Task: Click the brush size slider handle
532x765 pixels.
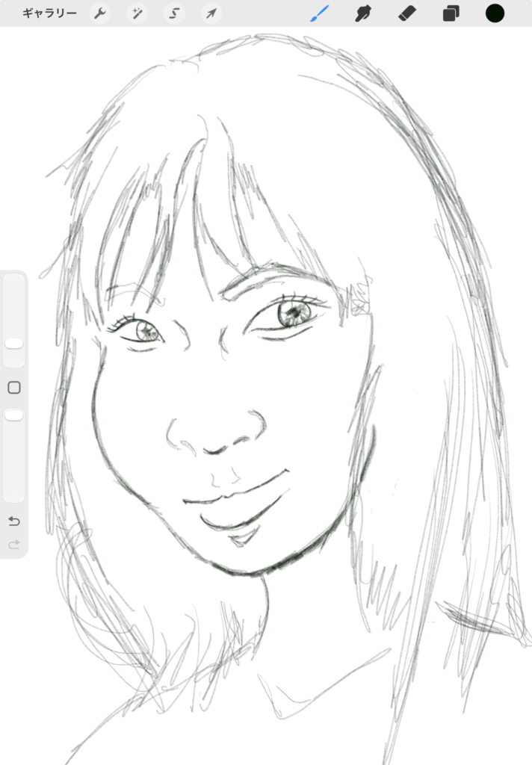Action: coord(14,343)
